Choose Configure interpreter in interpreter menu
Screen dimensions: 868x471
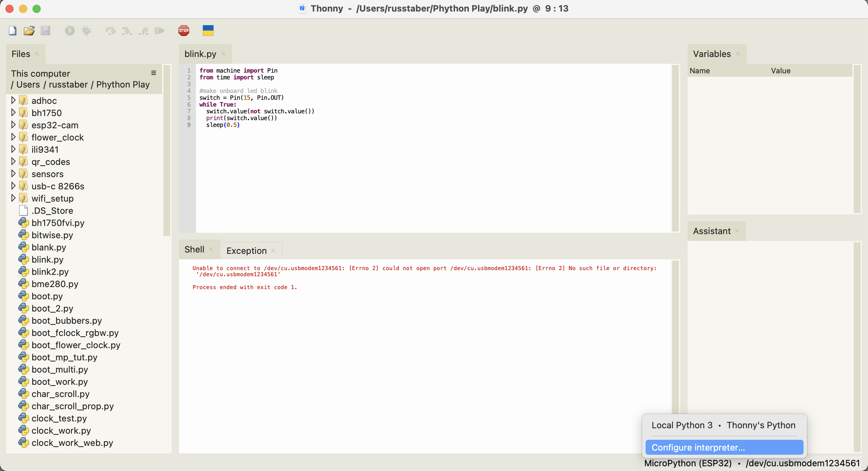pos(724,447)
